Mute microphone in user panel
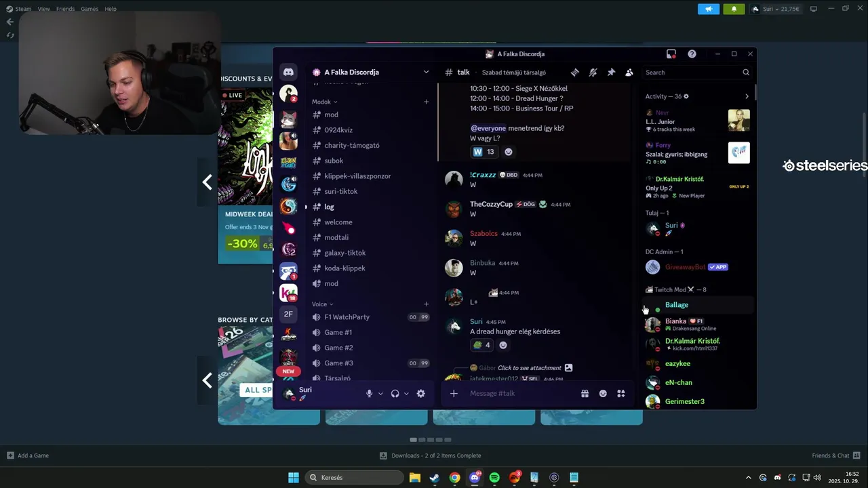This screenshot has height=488, width=868. pos(370,394)
